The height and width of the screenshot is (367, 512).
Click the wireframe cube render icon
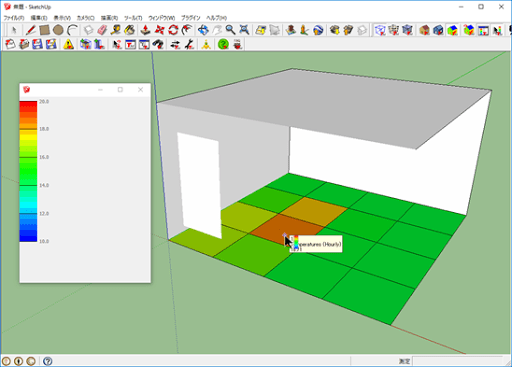380,30
